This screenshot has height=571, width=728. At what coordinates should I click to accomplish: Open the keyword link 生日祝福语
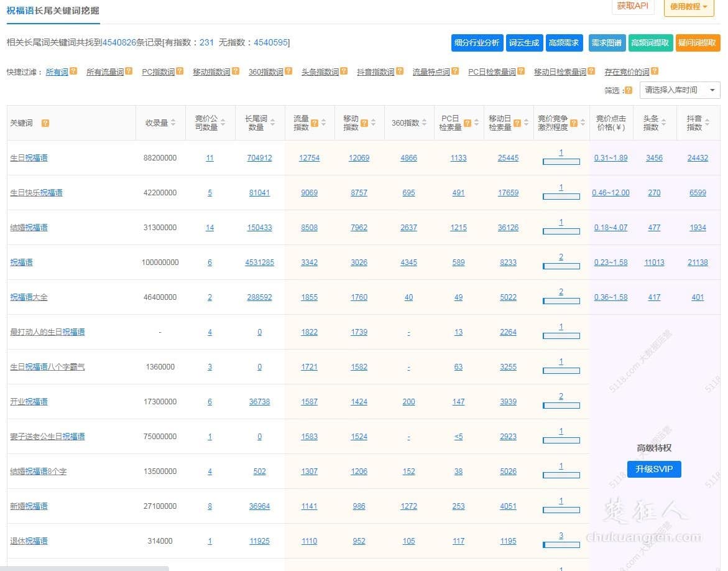coord(29,157)
